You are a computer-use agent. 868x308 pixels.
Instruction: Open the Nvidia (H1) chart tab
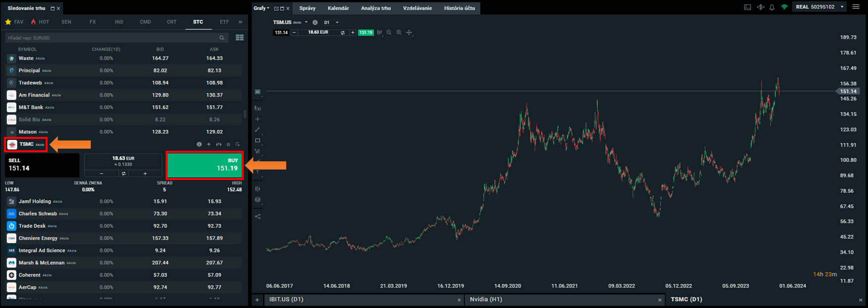pos(560,300)
